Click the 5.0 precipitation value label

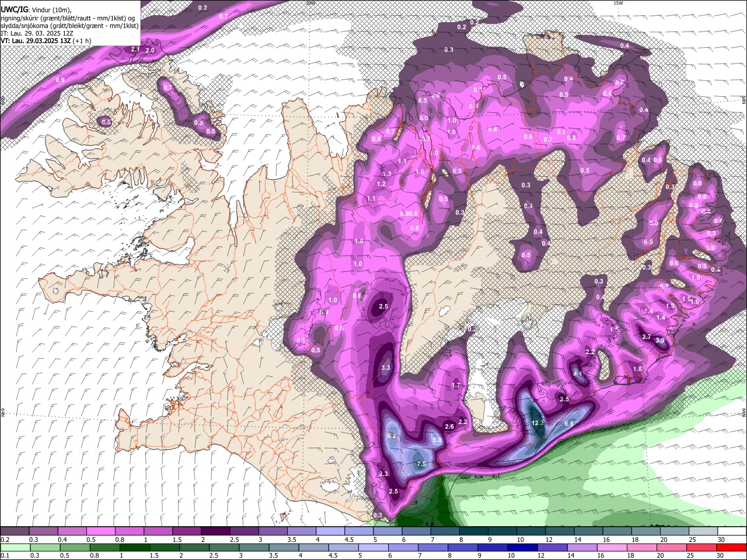click(x=437, y=440)
